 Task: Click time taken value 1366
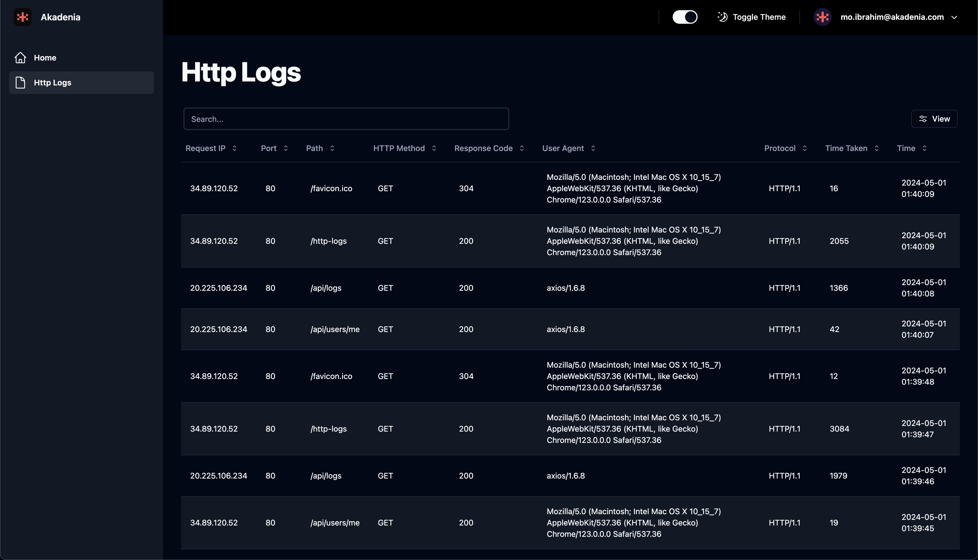838,288
